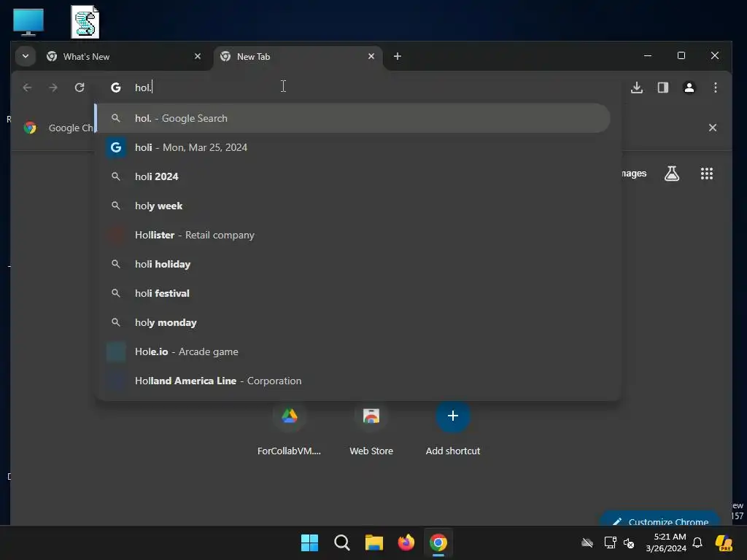Select the This PC desktop icon
This screenshot has height=560, width=747.
pos(28,22)
